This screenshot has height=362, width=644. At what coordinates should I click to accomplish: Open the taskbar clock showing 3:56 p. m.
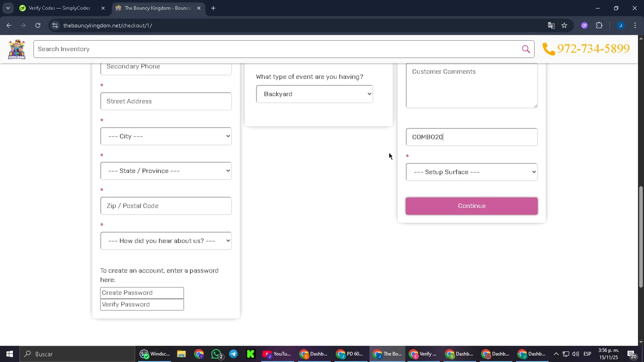(609, 354)
